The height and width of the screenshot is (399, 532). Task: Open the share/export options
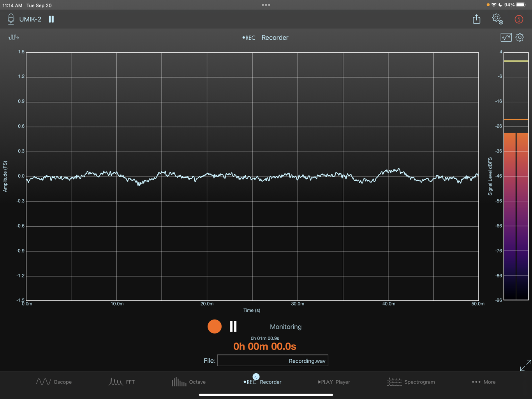pyautogui.click(x=476, y=19)
